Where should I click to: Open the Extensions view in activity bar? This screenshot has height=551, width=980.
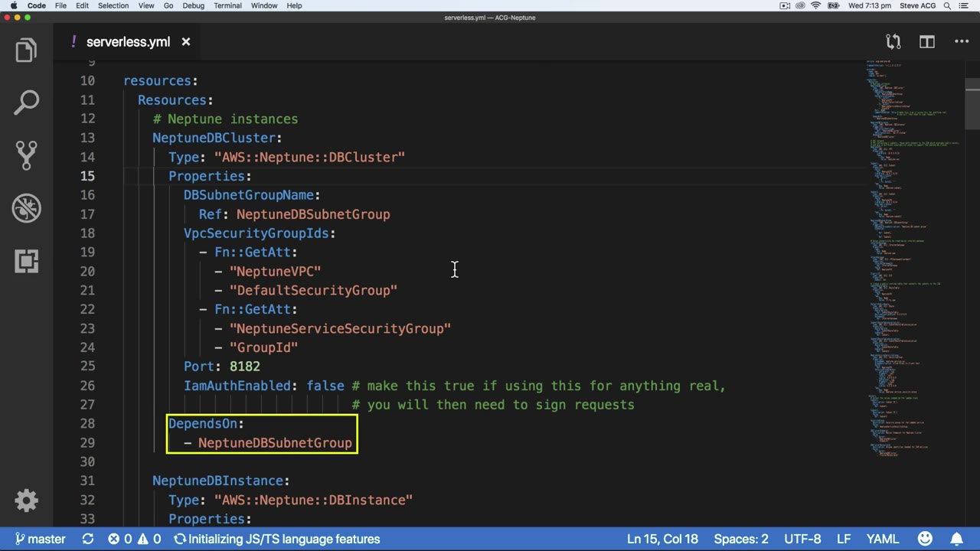coord(26,261)
